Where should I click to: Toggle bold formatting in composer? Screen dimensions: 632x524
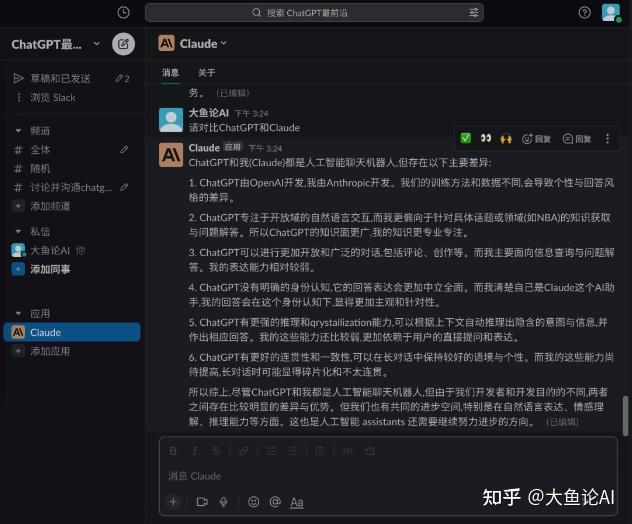point(173,451)
